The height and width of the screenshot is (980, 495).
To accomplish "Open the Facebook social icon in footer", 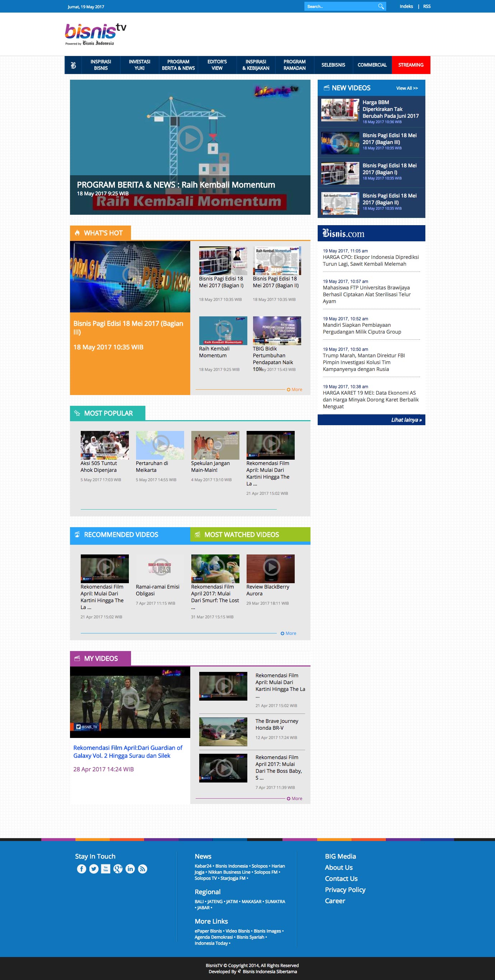I will click(81, 869).
